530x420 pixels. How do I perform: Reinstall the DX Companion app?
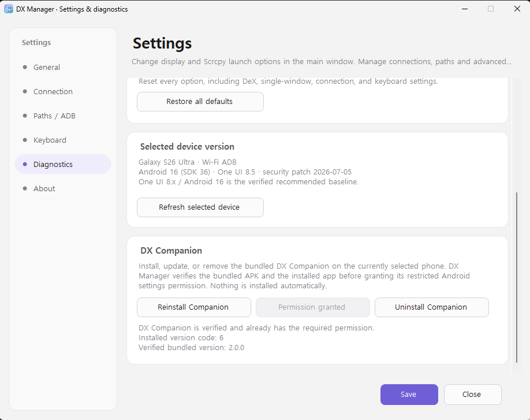coord(193,307)
